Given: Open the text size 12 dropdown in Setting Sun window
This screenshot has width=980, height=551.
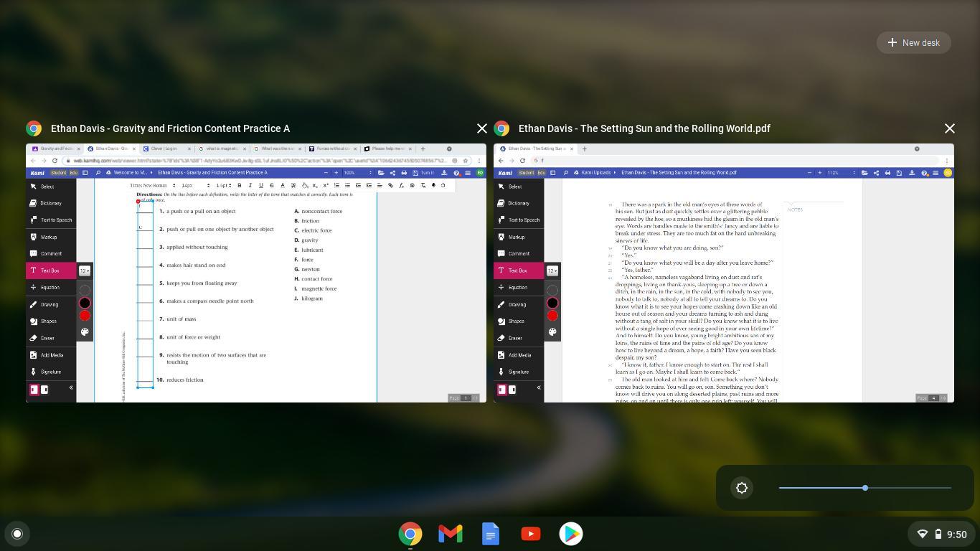Looking at the screenshot, I should tap(552, 270).
